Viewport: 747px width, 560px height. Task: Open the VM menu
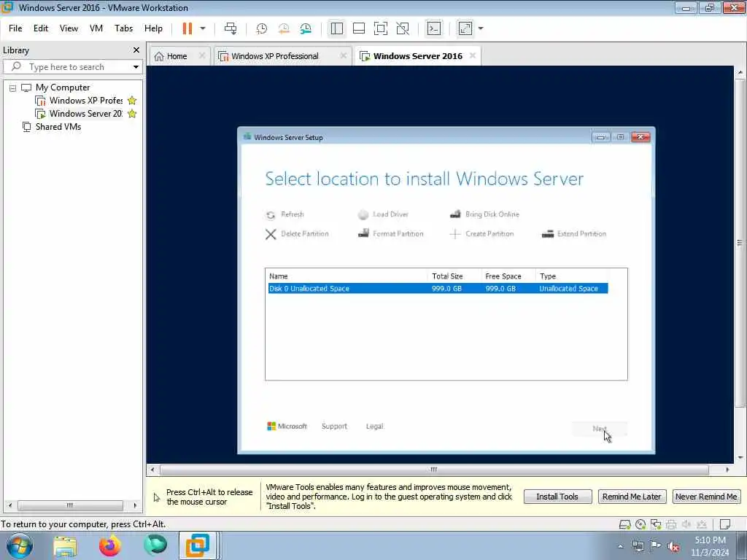pyautogui.click(x=96, y=28)
